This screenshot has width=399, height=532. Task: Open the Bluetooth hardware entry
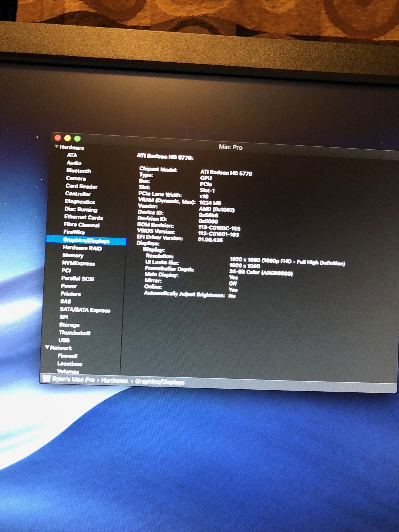[79, 171]
